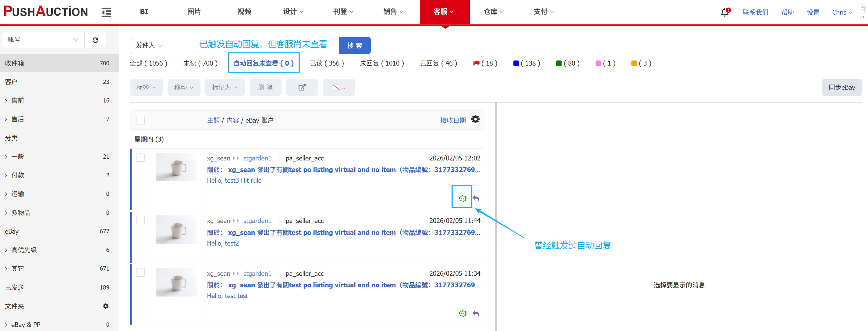The height and width of the screenshot is (331, 868).
Task: Collapse the sidebar with the menu icon
Action: [x=106, y=13]
